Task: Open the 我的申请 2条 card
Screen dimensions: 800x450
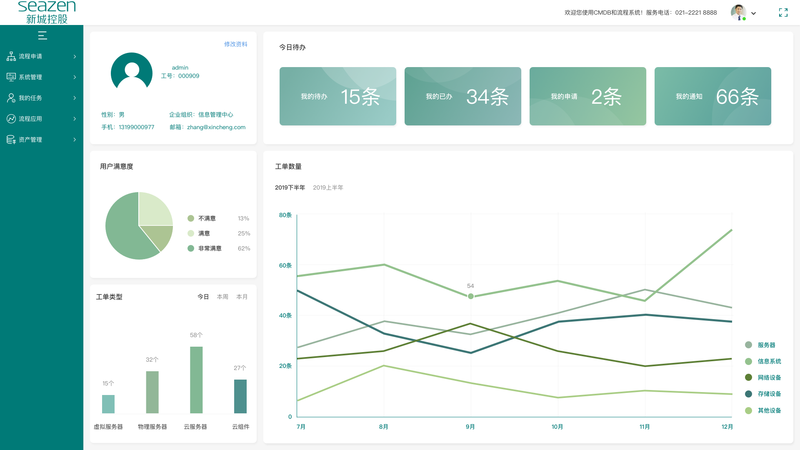Action: point(588,96)
